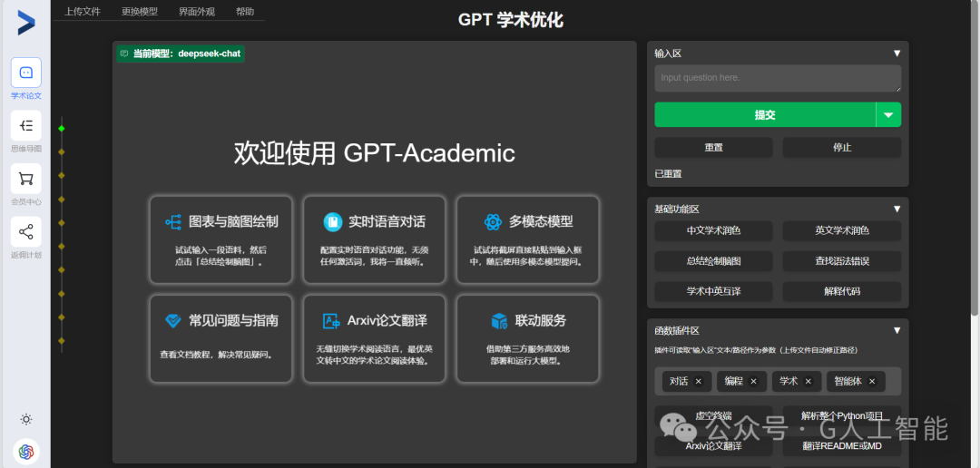Click the green 提交 button

765,115
